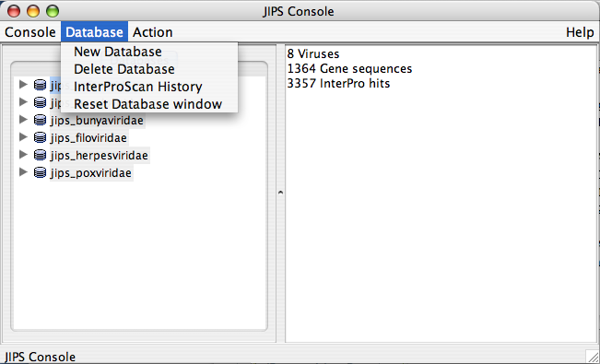
Task: Zoom the JIPS Console window
Action: pyautogui.click(x=53, y=11)
